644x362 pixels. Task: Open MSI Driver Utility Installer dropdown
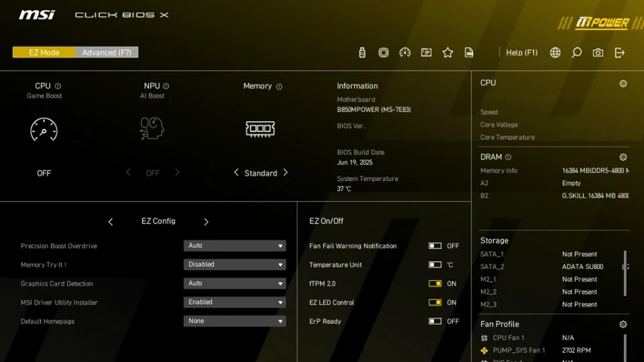(x=235, y=302)
